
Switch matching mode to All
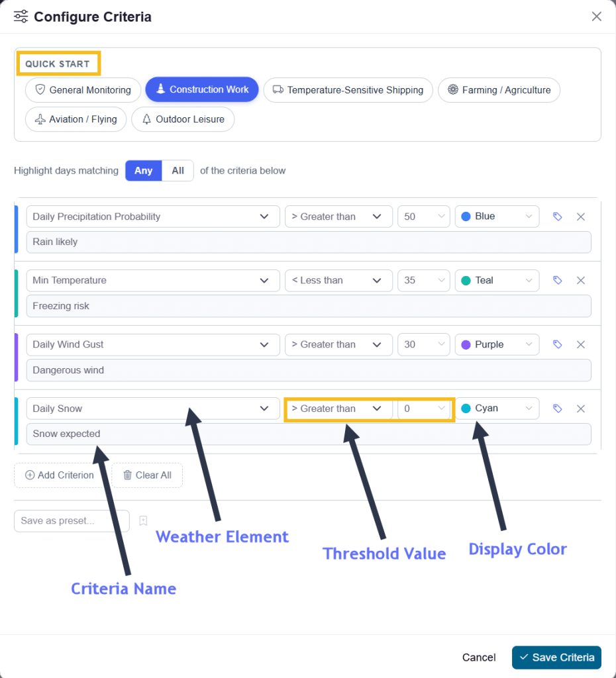click(178, 170)
